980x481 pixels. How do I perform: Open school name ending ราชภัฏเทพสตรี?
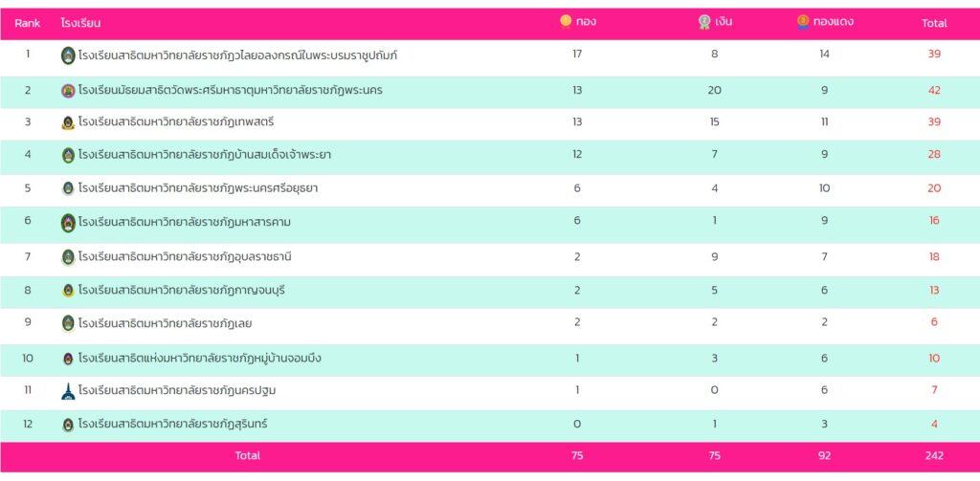tap(176, 122)
